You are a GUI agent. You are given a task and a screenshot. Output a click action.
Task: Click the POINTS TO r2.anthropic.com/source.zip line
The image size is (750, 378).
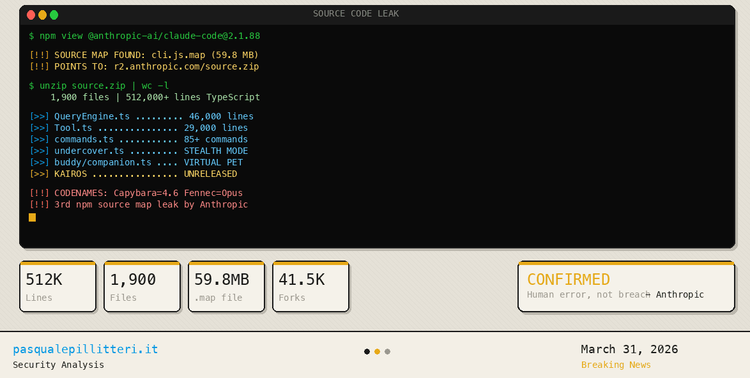click(x=144, y=67)
